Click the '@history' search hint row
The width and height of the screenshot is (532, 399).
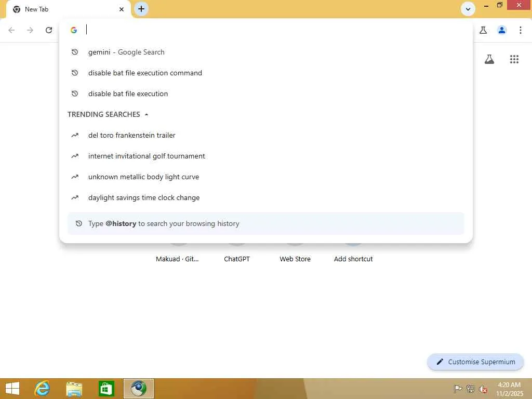coord(266,223)
